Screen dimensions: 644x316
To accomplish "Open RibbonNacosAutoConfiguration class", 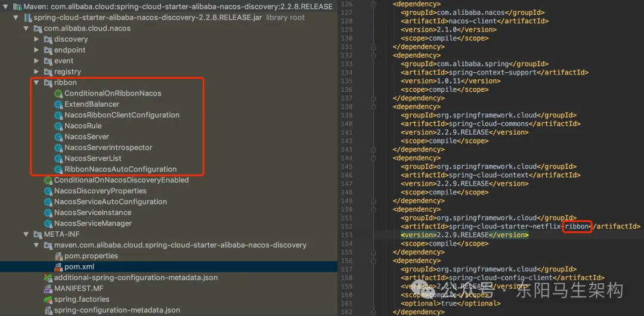I will click(120, 169).
